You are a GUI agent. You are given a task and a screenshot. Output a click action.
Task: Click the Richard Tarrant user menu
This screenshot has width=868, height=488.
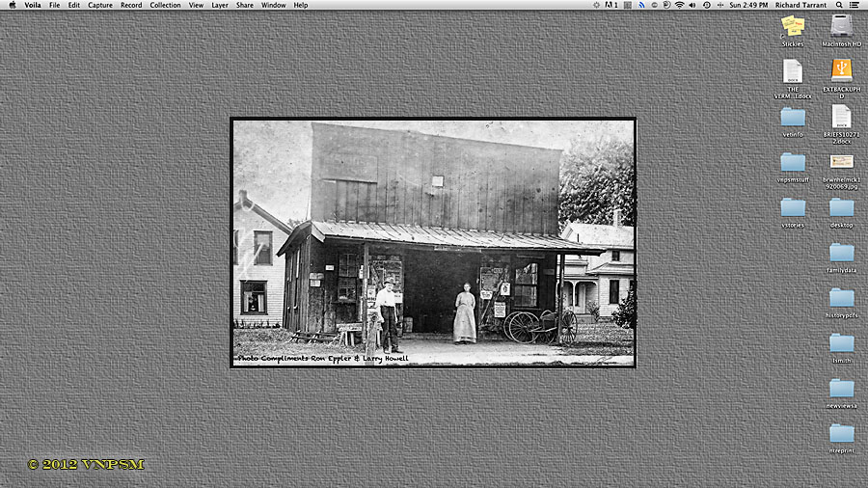[800, 5]
